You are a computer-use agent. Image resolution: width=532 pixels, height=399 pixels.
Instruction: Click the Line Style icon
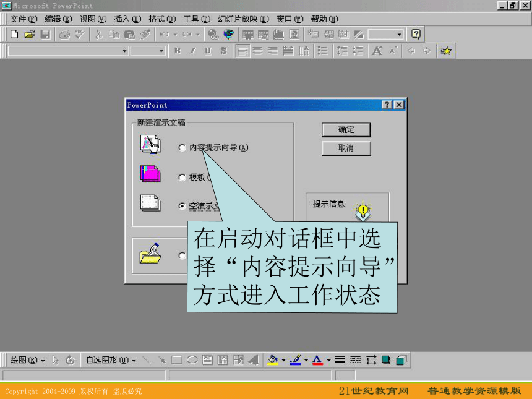[340, 360]
